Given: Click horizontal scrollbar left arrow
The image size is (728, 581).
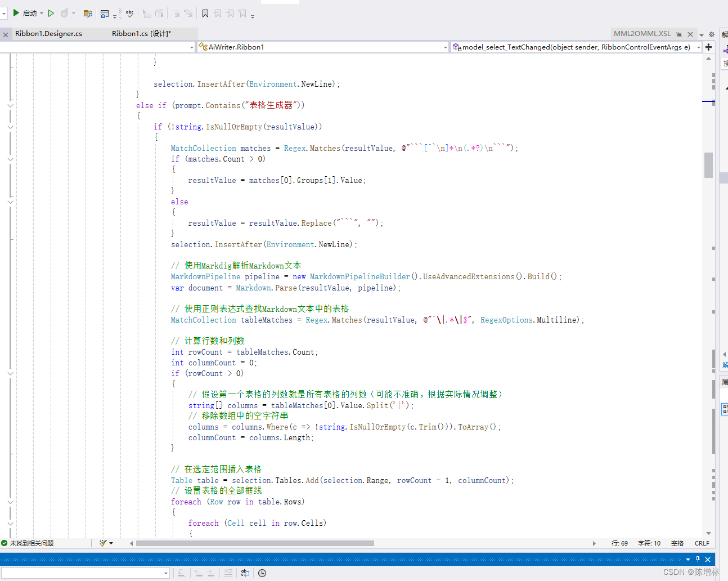Looking at the screenshot, I should 131,543.
